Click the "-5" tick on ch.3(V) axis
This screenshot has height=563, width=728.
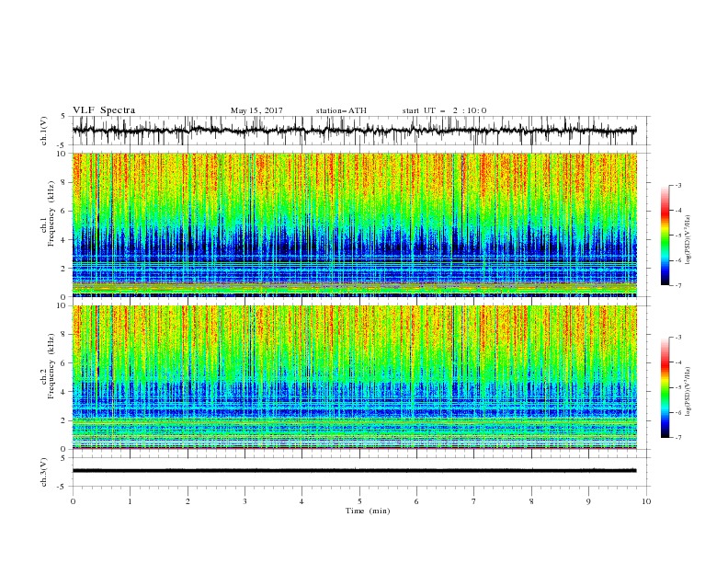pyautogui.click(x=63, y=487)
